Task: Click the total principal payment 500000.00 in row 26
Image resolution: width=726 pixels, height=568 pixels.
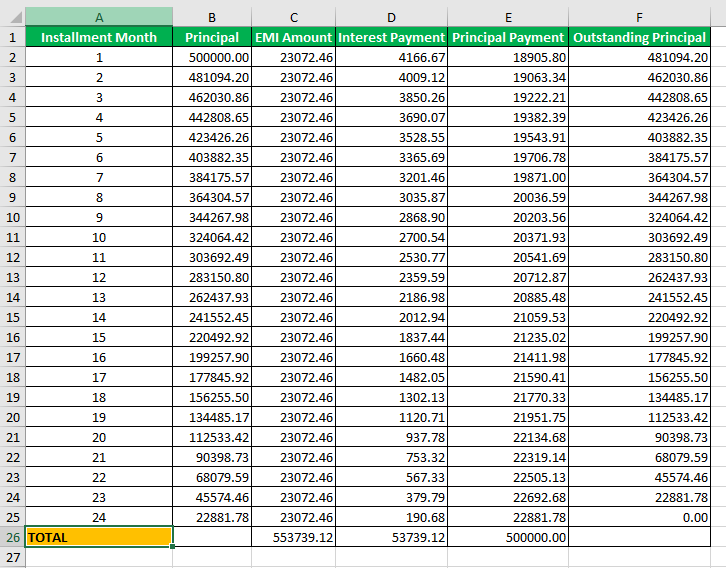Action: click(508, 537)
